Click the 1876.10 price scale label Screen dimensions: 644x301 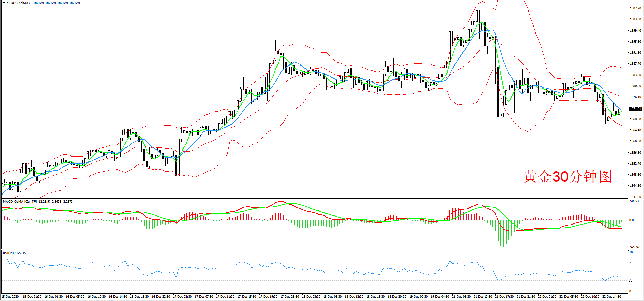(635, 97)
